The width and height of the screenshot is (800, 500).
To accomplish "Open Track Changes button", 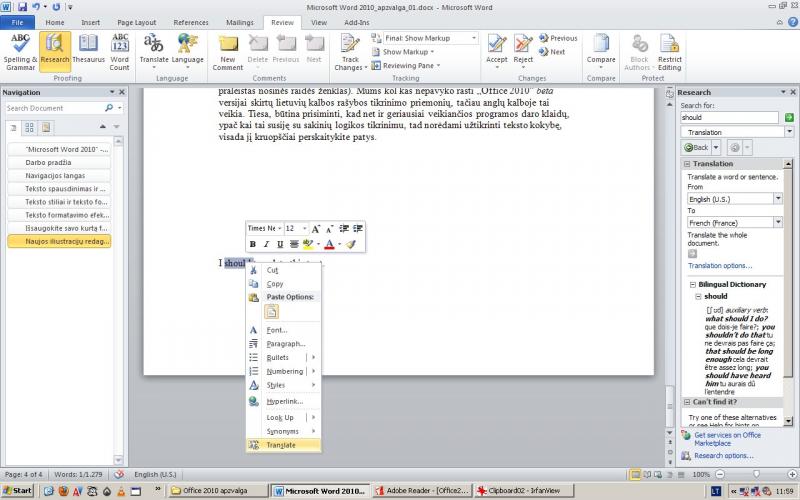I will (x=351, y=52).
